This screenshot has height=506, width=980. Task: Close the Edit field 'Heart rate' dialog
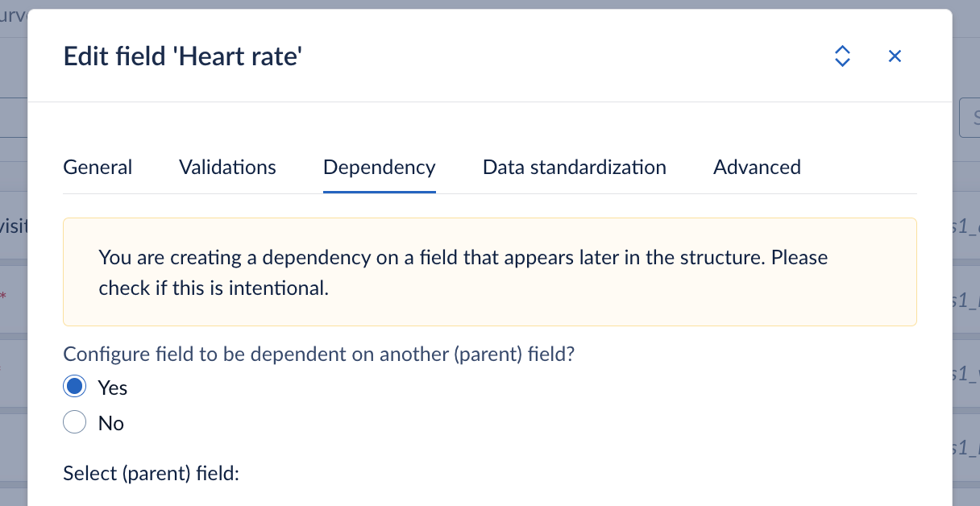(895, 56)
